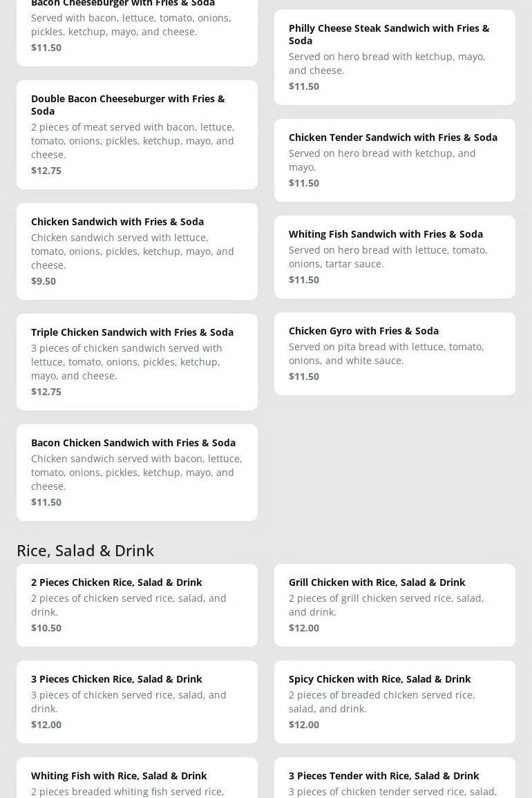Select Spicy Chicken with Rice, Salad & Drink
This screenshot has height=798, width=532.
[395, 702]
